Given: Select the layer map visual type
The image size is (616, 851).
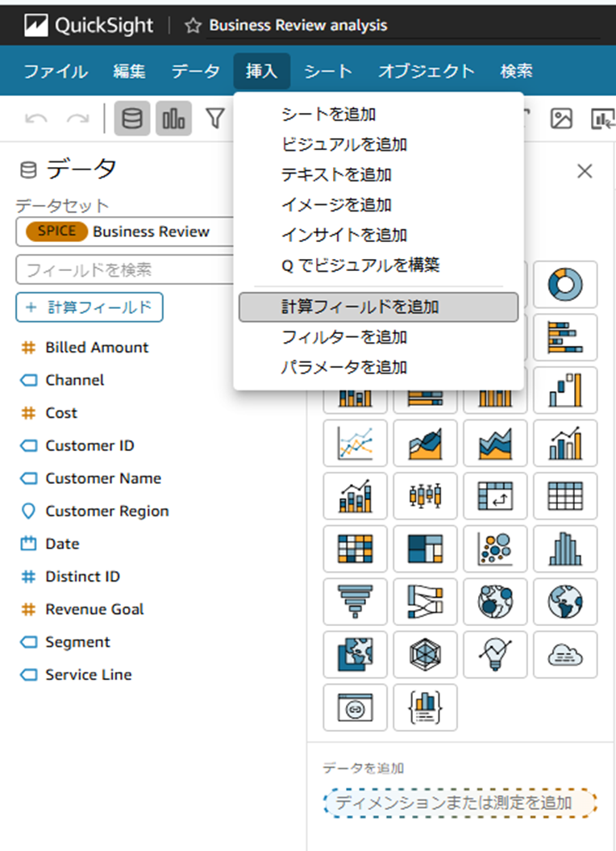Looking at the screenshot, I should coord(355,654).
